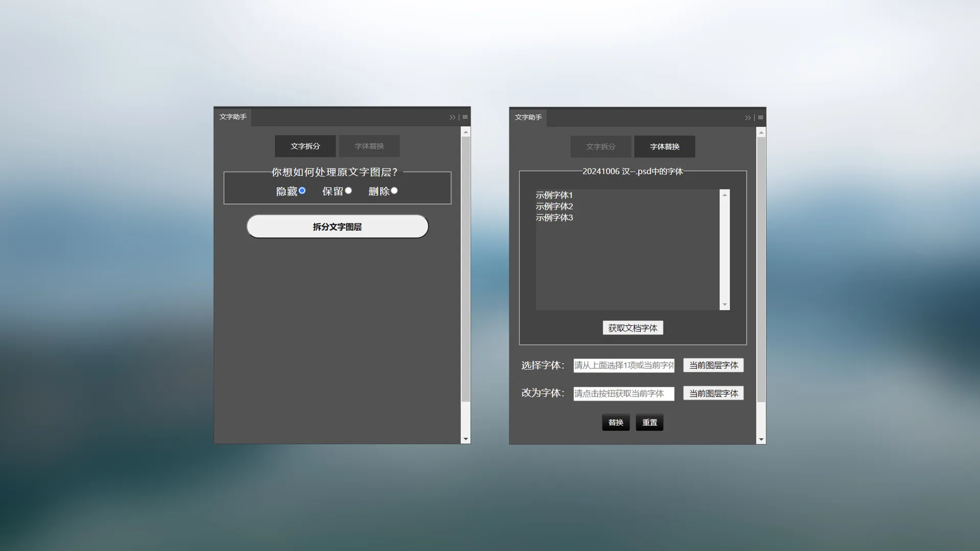Open the left panel flyout menu
980x551 pixels.
(464, 117)
